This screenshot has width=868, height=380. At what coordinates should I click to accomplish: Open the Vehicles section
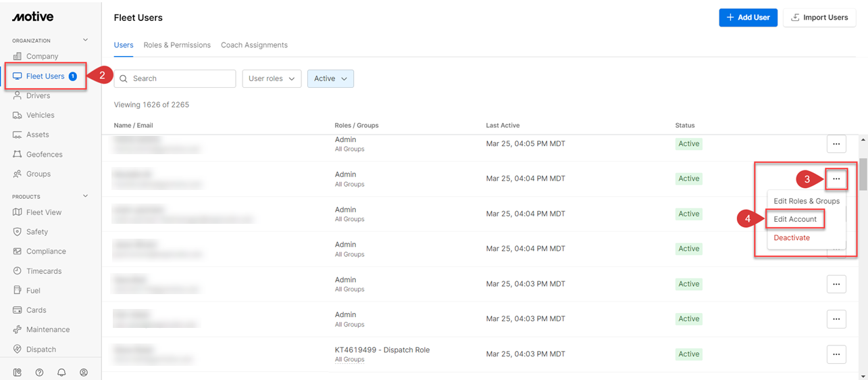coord(40,115)
